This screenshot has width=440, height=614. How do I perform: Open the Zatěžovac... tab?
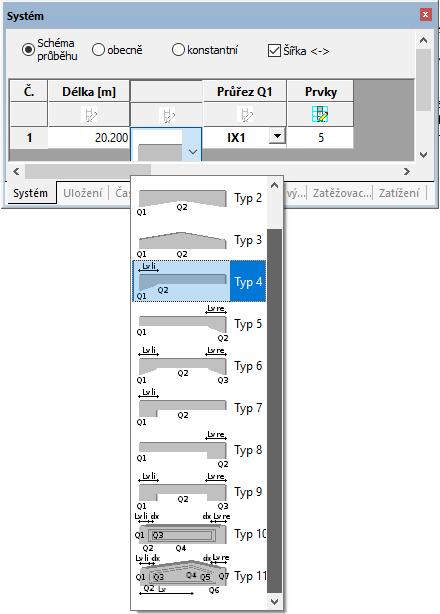[341, 193]
